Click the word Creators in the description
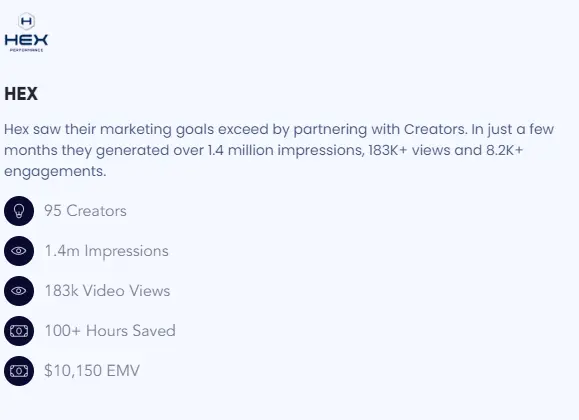The width and height of the screenshot is (579, 420). pos(435,129)
